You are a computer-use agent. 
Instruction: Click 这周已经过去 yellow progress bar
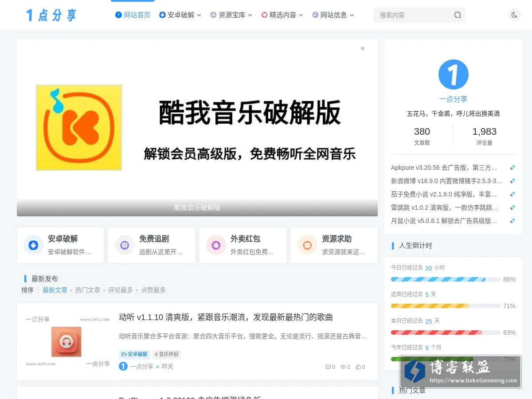(x=446, y=306)
